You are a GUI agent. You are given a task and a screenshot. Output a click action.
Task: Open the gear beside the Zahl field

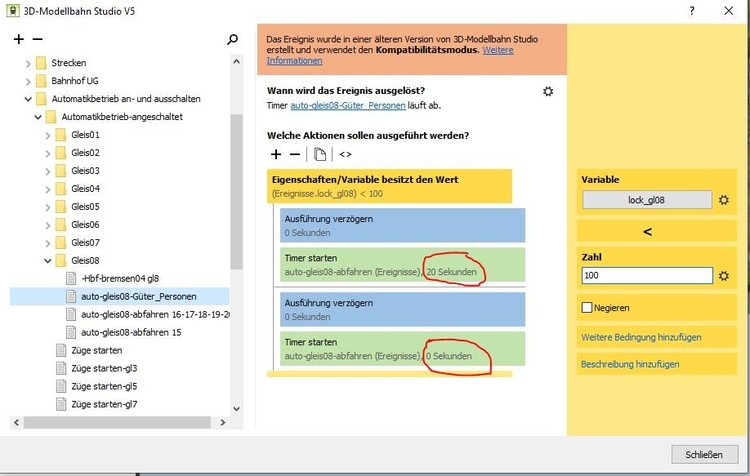(x=724, y=276)
